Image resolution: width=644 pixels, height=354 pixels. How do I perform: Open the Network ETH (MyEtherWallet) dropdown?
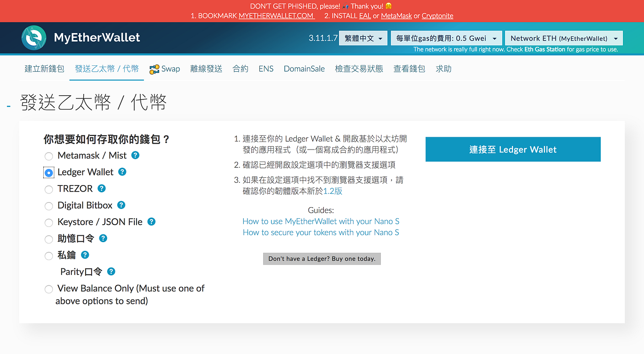coord(563,38)
